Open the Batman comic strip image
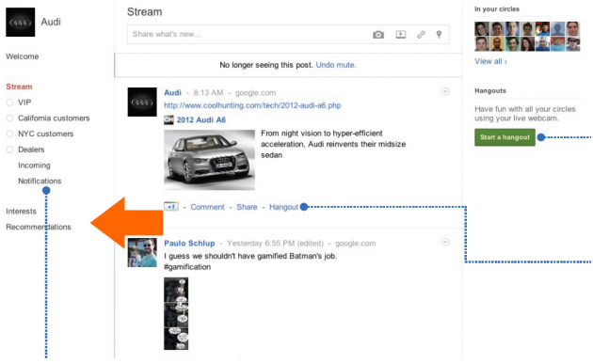 point(176,313)
